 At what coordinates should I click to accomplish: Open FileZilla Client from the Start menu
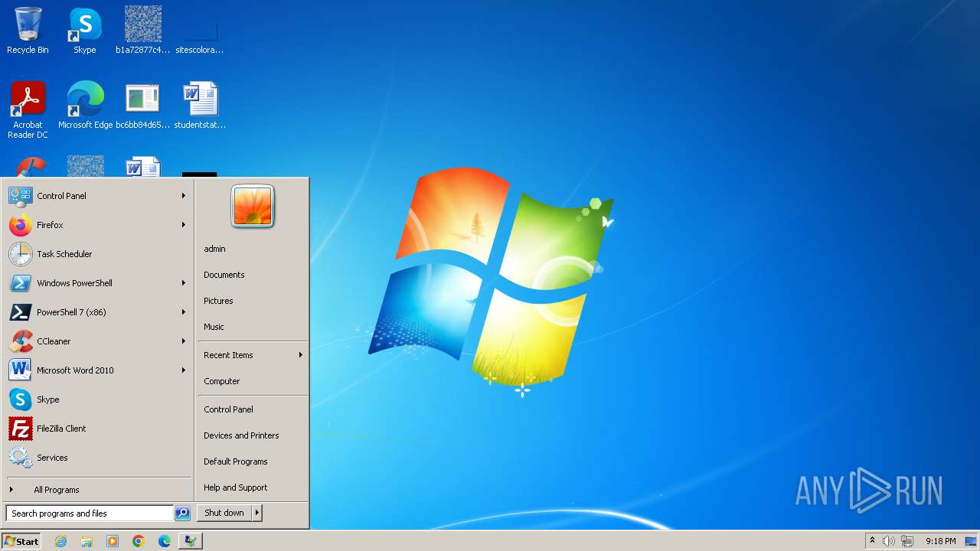point(98,429)
